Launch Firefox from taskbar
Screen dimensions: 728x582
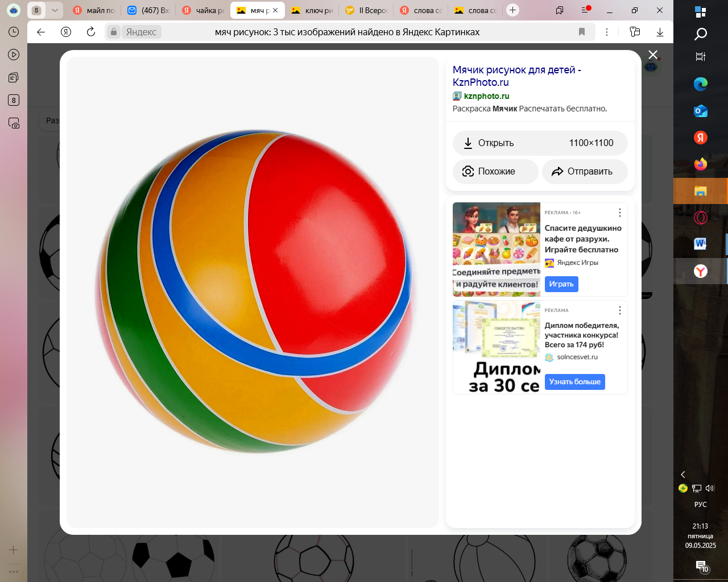click(701, 164)
